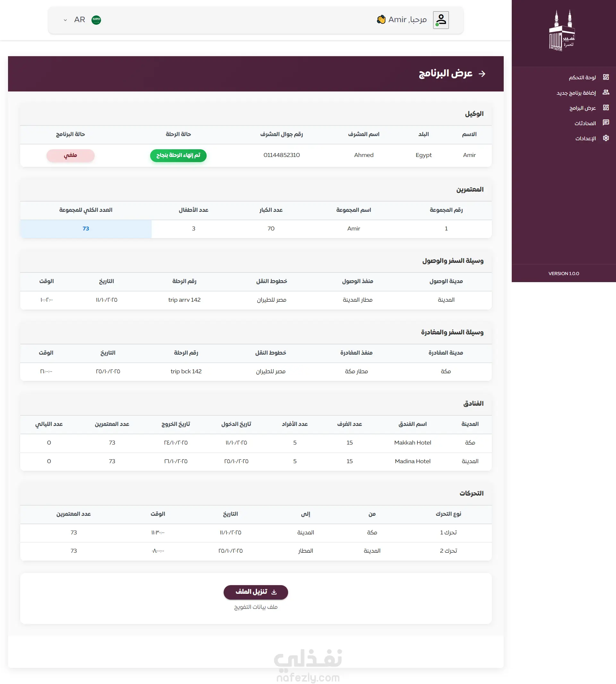Click the green trip completed status badge
The height and width of the screenshot is (684, 616).
pyautogui.click(x=178, y=155)
